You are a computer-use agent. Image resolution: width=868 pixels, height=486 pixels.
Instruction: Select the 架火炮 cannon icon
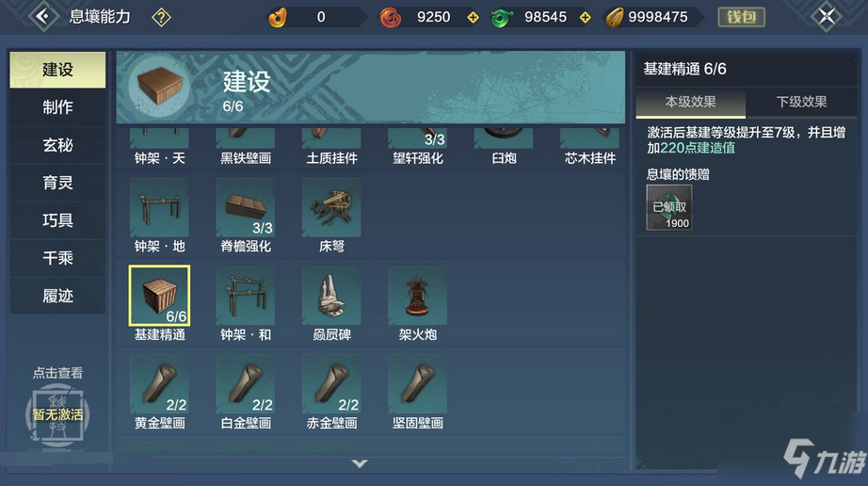(x=417, y=296)
